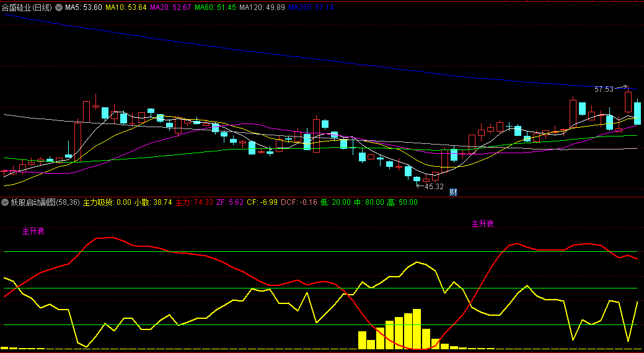
Task: Click the CF: -6.99 value
Action: (x=262, y=202)
